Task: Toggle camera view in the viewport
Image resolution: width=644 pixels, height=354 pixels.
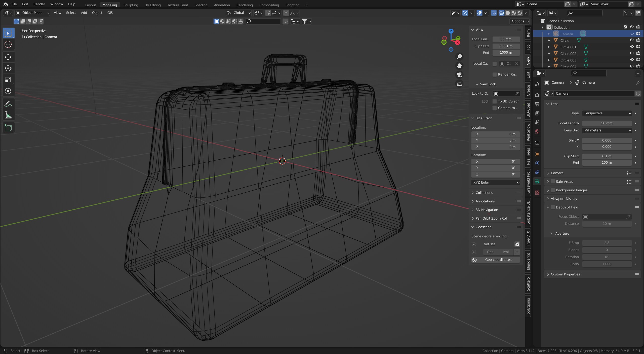Action: [x=459, y=75]
